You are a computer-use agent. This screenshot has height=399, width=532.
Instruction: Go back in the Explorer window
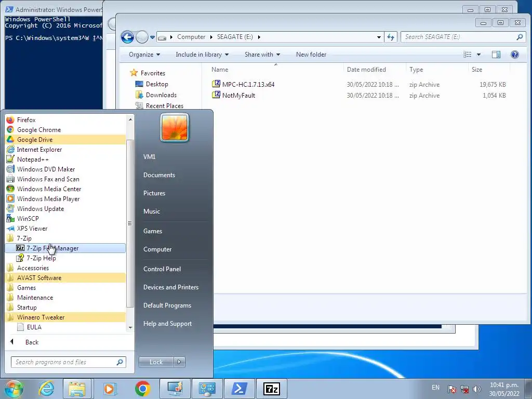128,37
